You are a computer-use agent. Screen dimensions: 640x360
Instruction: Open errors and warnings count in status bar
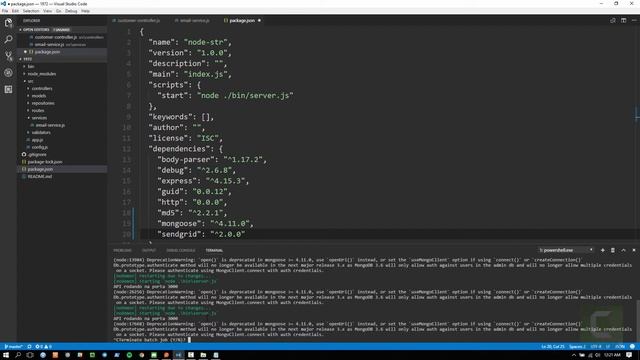coord(43,347)
